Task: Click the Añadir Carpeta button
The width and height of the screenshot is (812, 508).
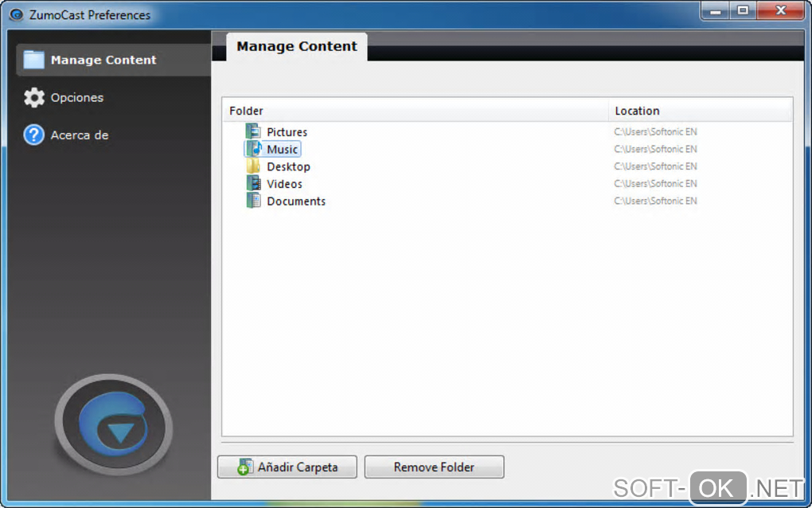Action: pos(287,467)
